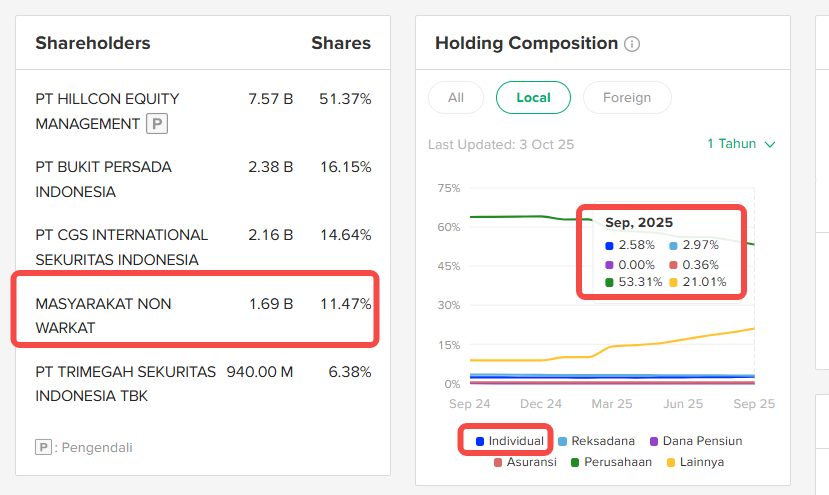Open PT Trimegah Sekuritas Indonesia Tbk

(125, 383)
